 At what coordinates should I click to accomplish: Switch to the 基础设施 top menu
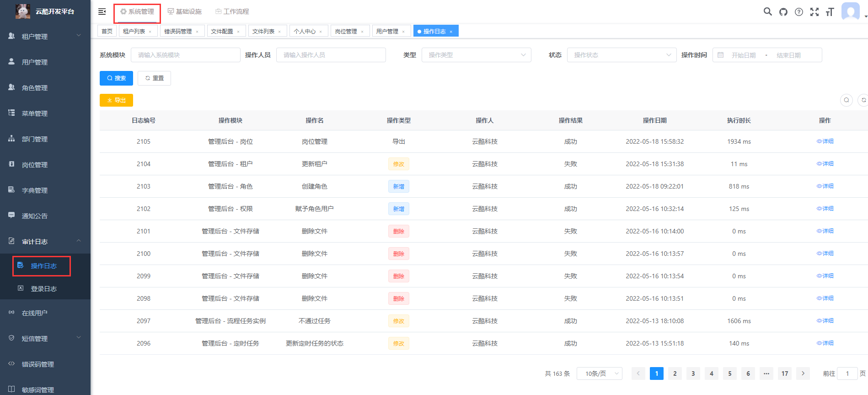click(x=185, y=11)
